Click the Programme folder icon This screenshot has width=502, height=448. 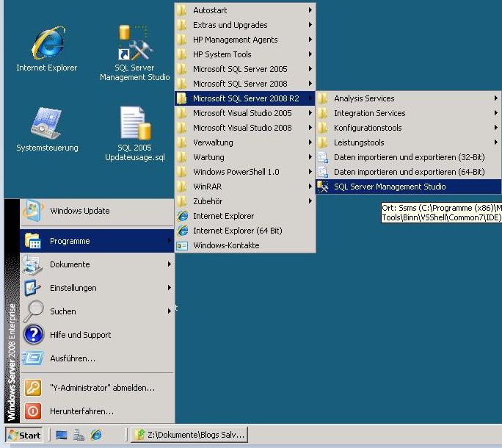tap(32, 241)
